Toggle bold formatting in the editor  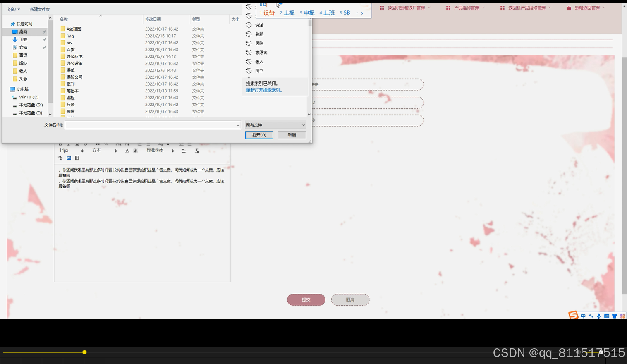(x=60, y=144)
